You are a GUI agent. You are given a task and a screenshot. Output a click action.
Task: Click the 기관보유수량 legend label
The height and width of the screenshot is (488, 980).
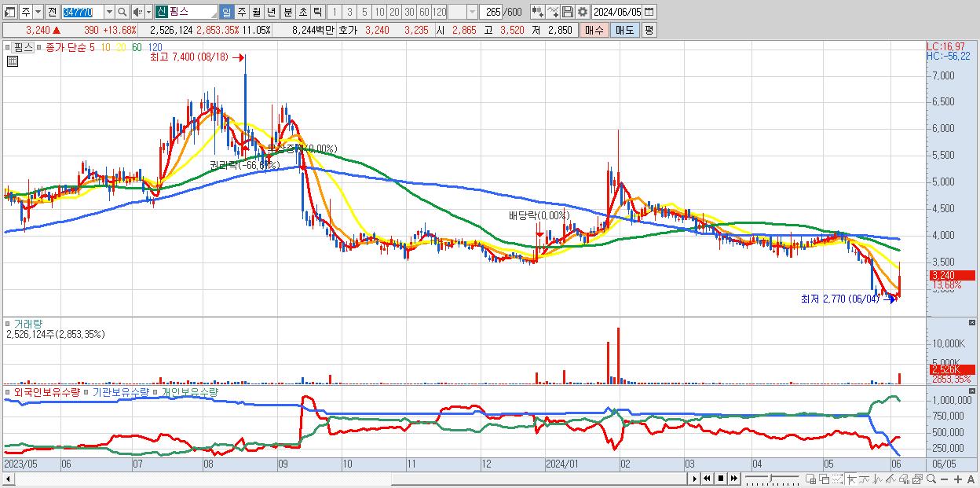[x=121, y=391]
